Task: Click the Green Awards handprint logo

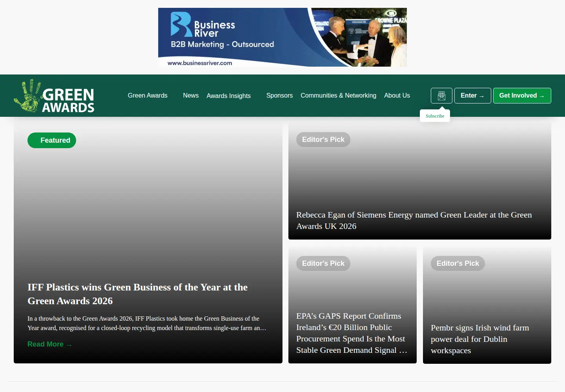Action: pos(54,96)
